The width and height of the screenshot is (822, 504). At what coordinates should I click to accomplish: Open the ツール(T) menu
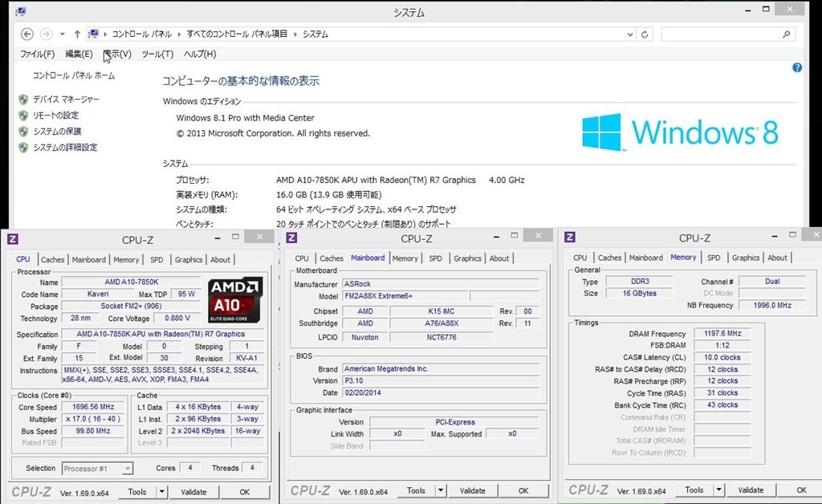coord(157,54)
